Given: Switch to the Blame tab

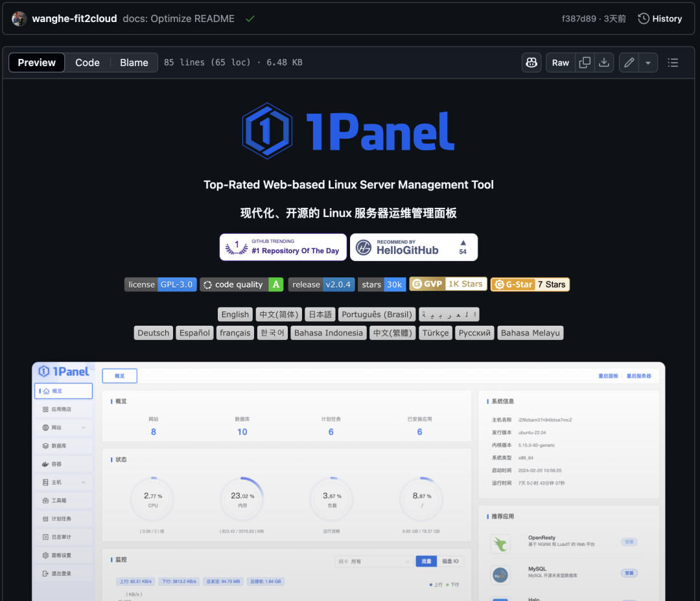Looking at the screenshot, I should (x=134, y=63).
